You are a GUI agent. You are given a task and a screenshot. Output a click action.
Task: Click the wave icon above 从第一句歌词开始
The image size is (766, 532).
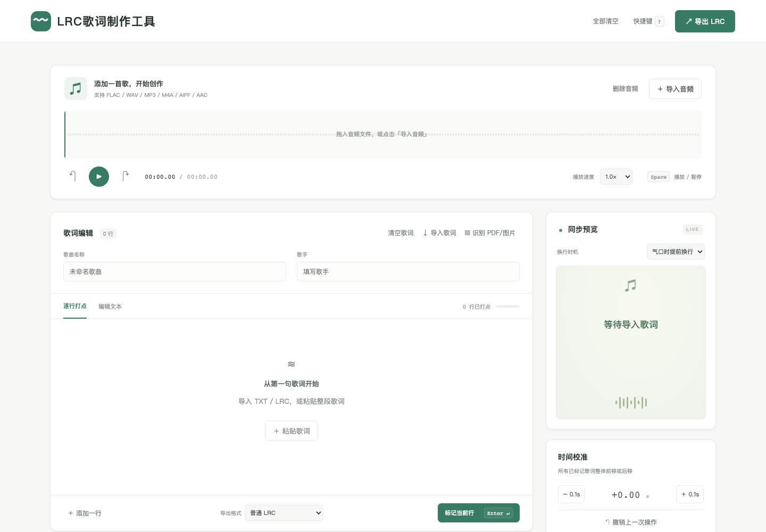tap(292, 364)
